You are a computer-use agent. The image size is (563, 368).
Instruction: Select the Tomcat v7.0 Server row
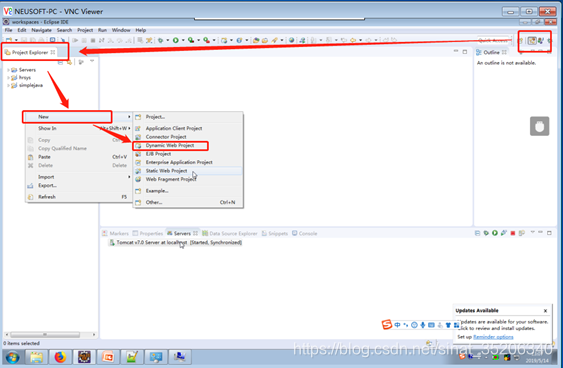(x=175, y=243)
